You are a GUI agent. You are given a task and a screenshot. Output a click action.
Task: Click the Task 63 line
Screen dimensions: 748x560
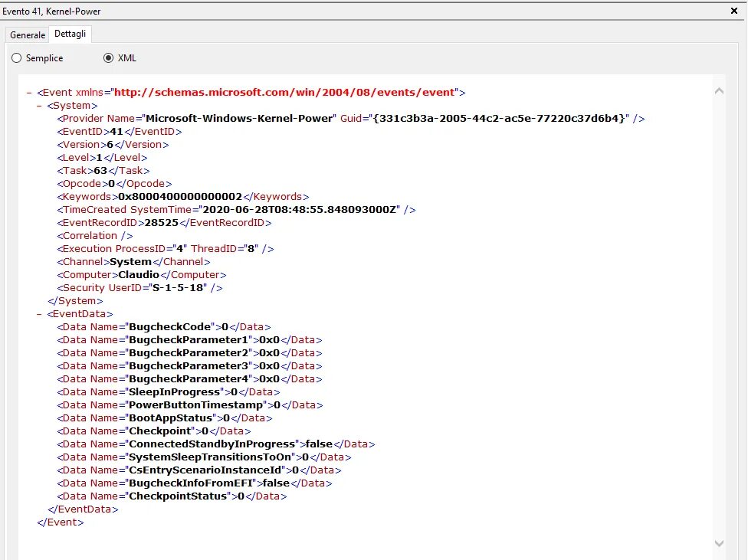(x=103, y=171)
